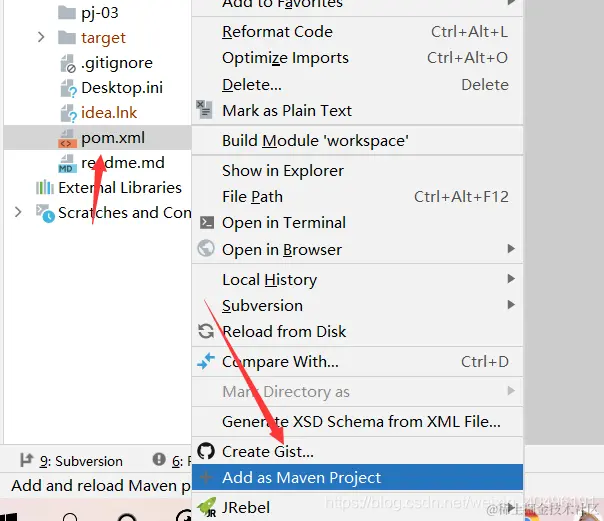This screenshot has height=521, width=604.
Task: Click the Open in Browser globe icon
Action: [x=206, y=248]
